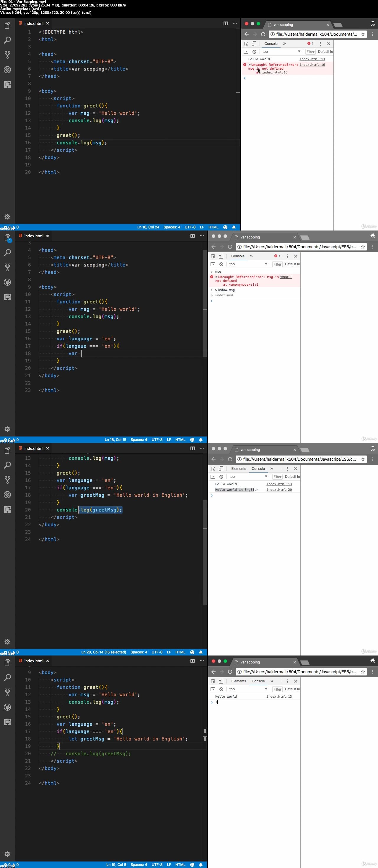This screenshot has width=378, height=868.
Task: Switch to Elements tab above English log output
Action: (x=238, y=469)
